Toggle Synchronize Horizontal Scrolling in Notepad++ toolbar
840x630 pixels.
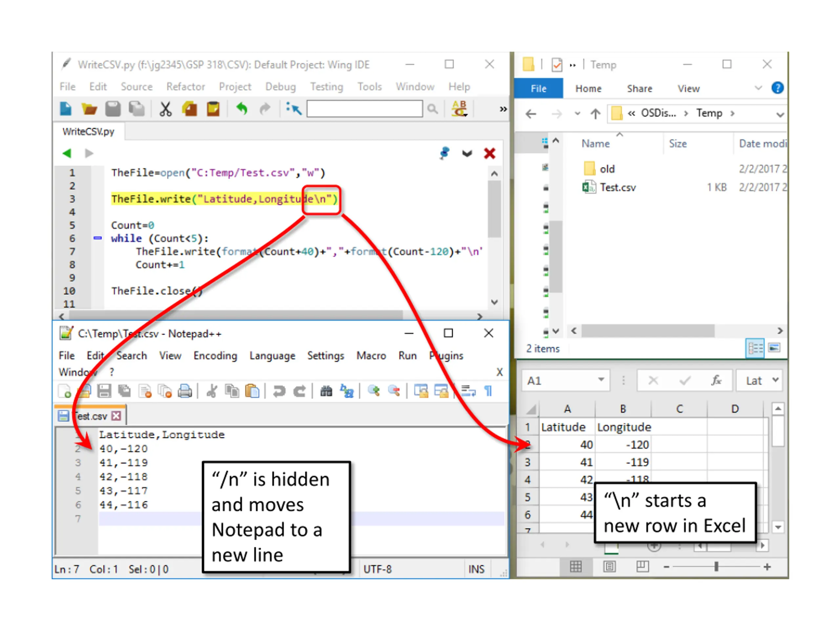tap(441, 391)
